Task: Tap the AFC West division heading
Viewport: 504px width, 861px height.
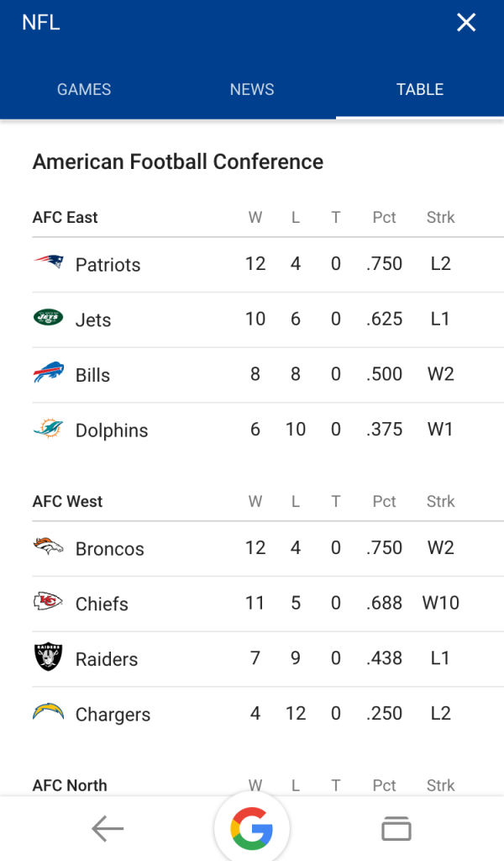Action: tap(67, 501)
